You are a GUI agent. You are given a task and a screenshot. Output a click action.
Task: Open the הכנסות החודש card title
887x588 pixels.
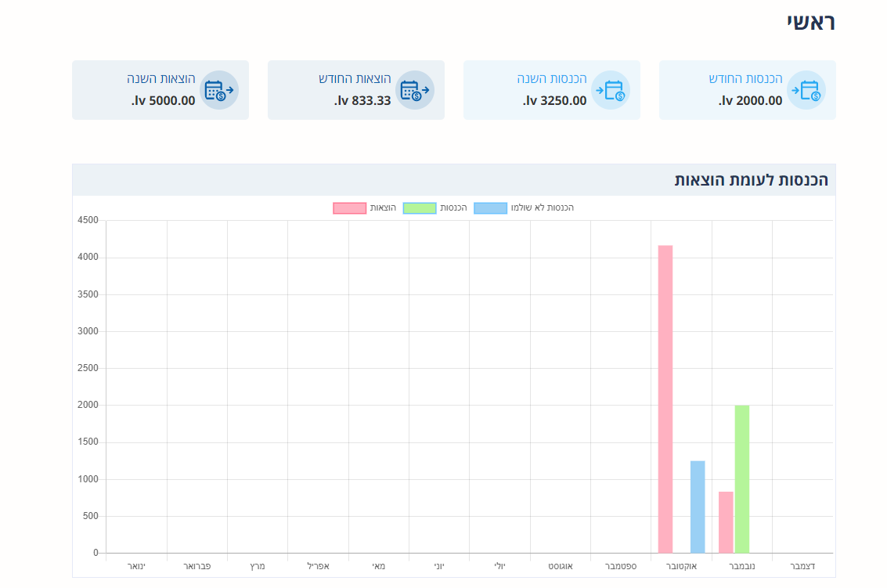point(745,79)
